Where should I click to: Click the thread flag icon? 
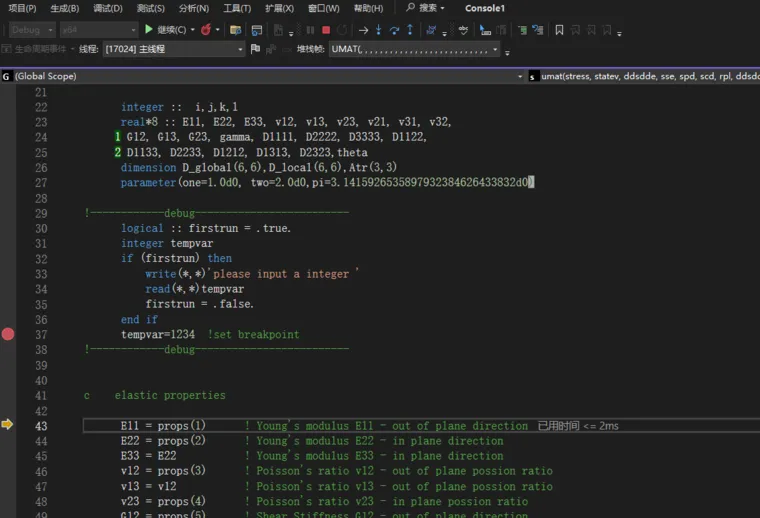pyautogui.click(x=255, y=49)
